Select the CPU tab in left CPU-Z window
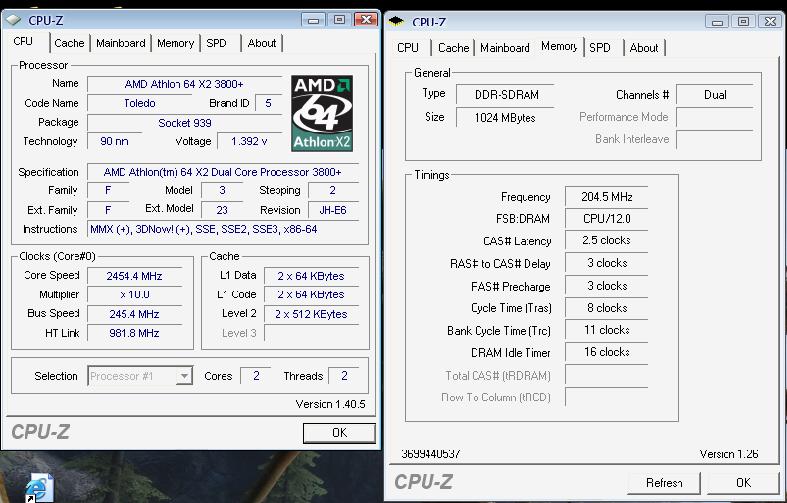787x503 pixels. (x=23, y=41)
